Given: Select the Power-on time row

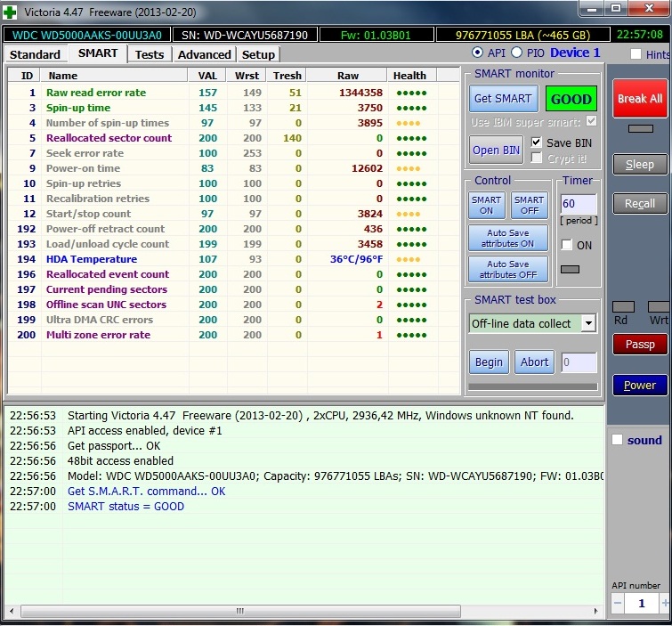Looking at the screenshot, I should point(233,168).
